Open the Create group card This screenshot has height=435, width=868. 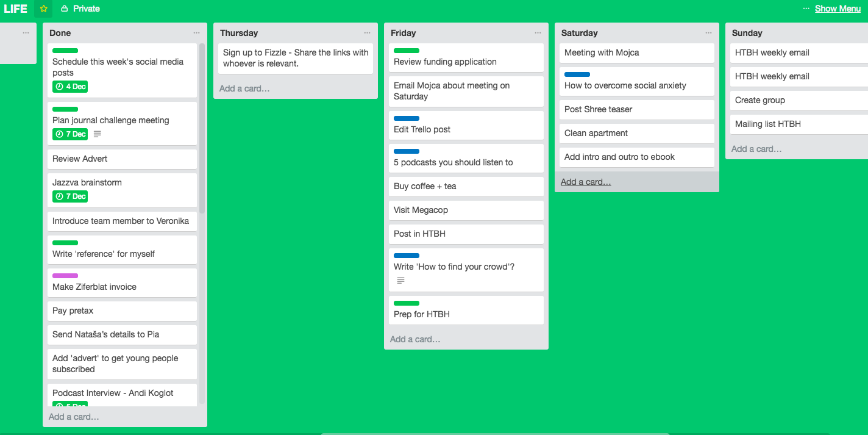799,100
